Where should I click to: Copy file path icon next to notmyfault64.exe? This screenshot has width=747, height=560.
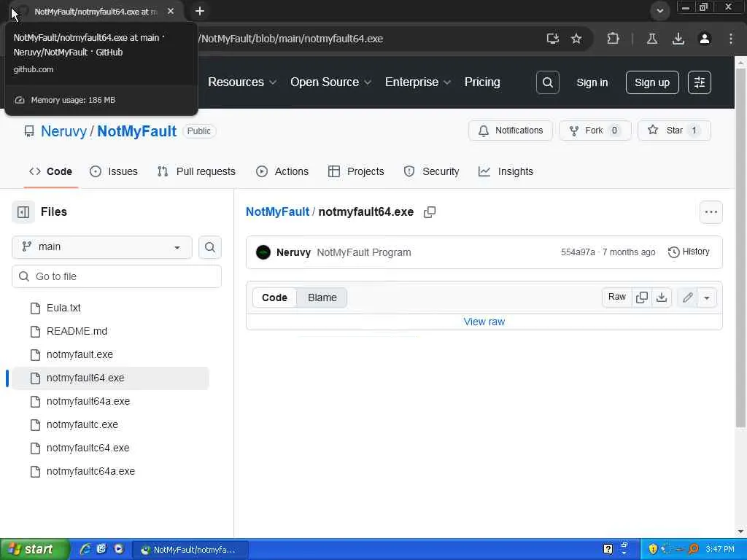pos(429,212)
